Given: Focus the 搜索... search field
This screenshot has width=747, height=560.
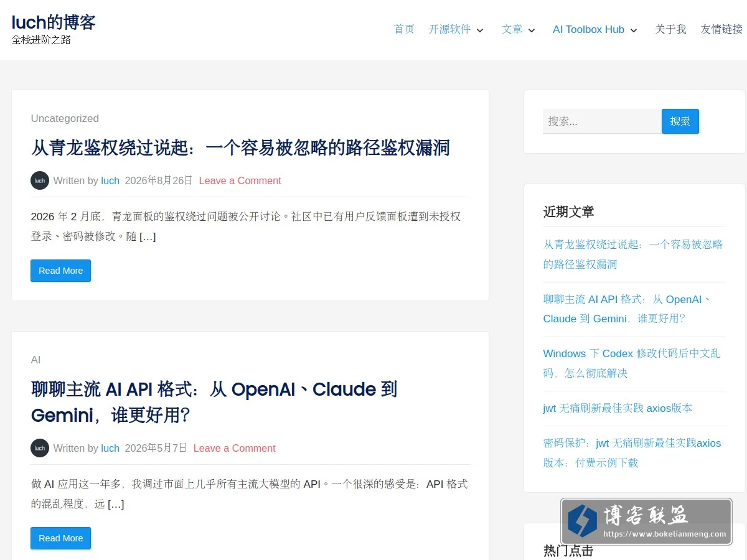Looking at the screenshot, I should click(x=602, y=121).
